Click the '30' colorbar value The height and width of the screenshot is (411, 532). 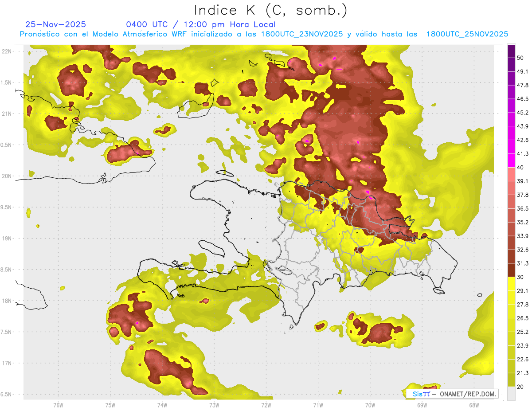(x=521, y=277)
